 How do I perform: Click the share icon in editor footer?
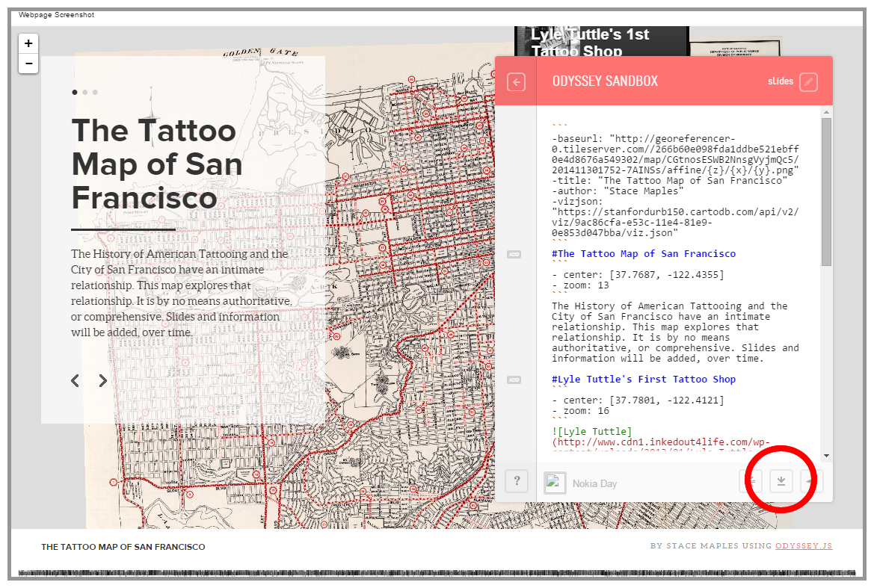[x=811, y=480]
